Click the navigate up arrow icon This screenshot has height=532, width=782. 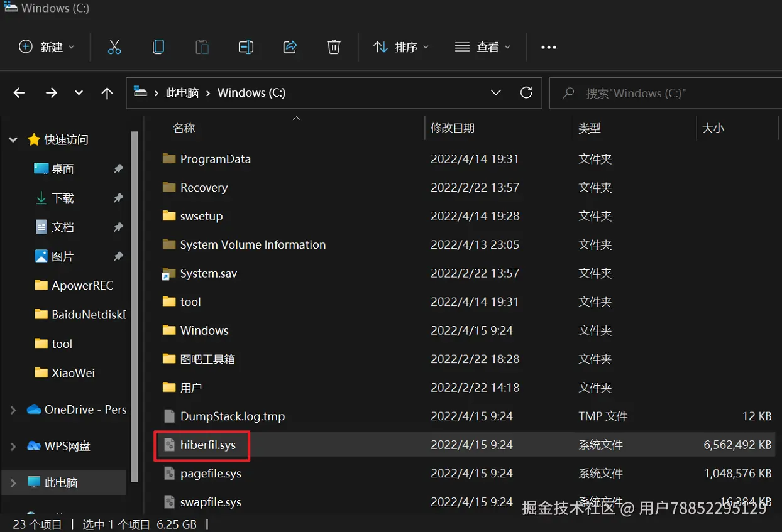pos(107,92)
